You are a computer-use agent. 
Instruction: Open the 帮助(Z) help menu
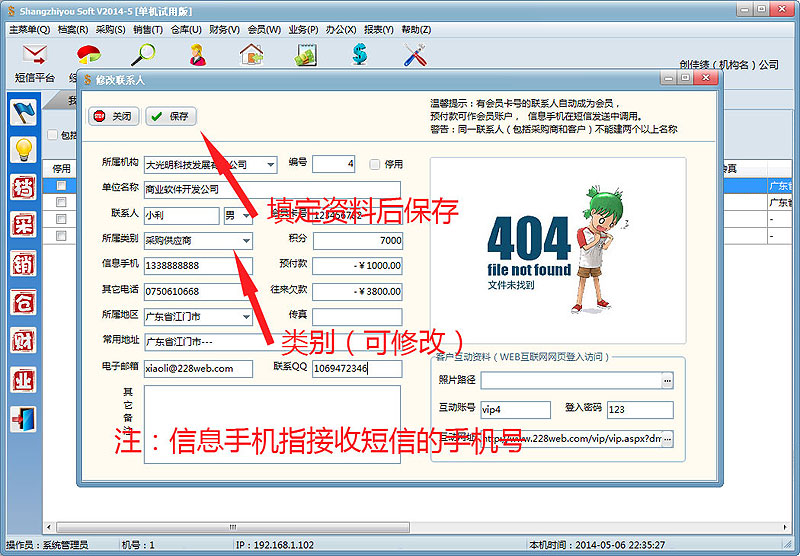tap(416, 30)
